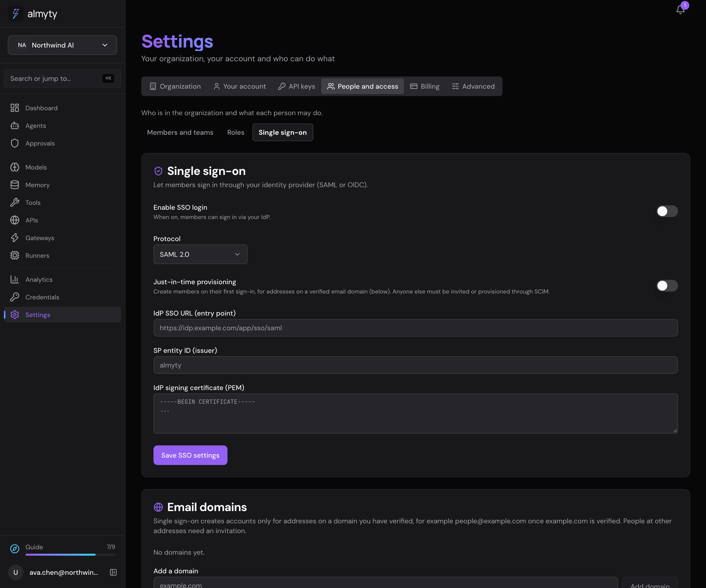Viewport: 706px width, 588px height.
Task: Toggle Enable SSO login switch
Action: pos(667,211)
